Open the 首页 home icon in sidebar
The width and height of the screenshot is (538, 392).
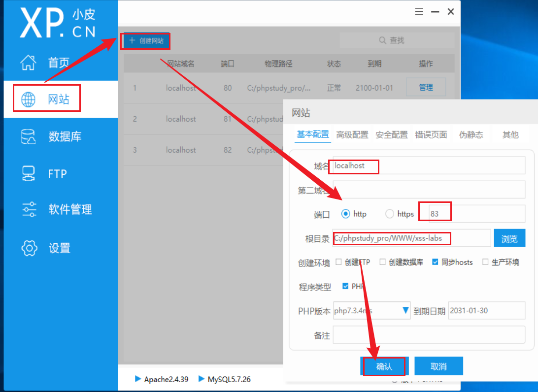[28, 63]
